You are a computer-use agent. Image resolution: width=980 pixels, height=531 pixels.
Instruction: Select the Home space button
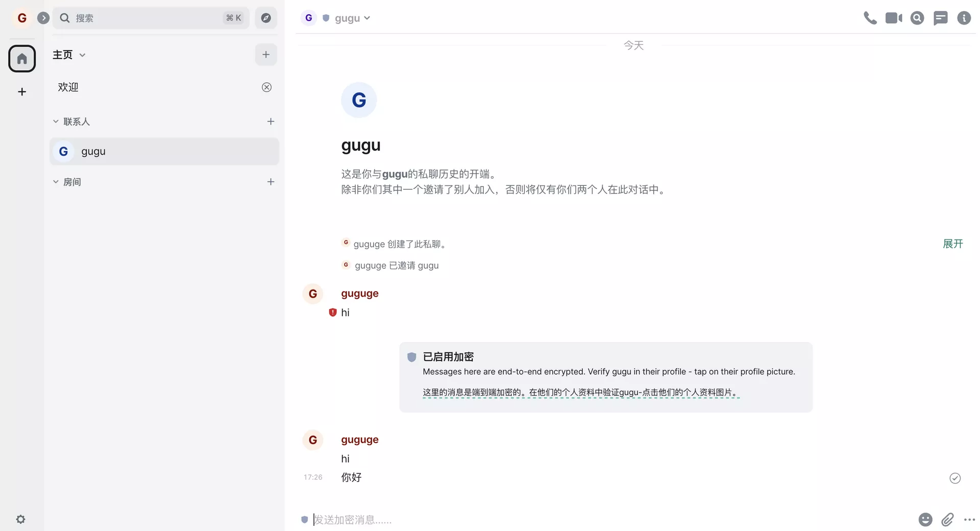tap(22, 59)
